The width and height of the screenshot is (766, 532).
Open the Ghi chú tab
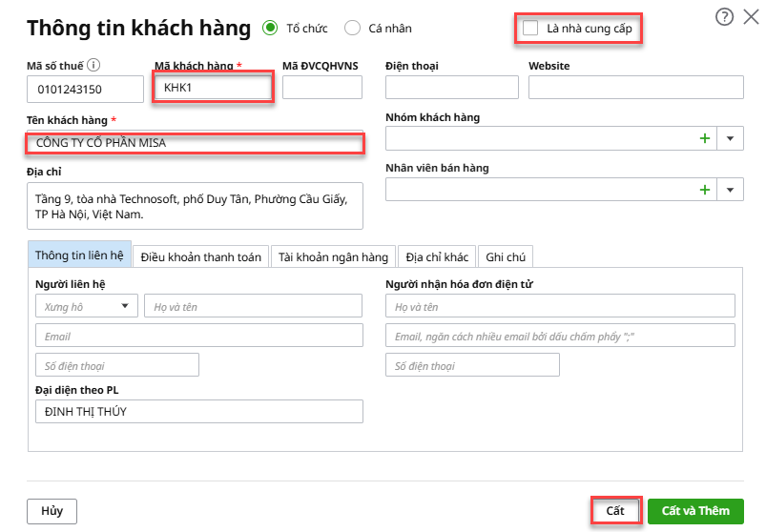tap(506, 256)
